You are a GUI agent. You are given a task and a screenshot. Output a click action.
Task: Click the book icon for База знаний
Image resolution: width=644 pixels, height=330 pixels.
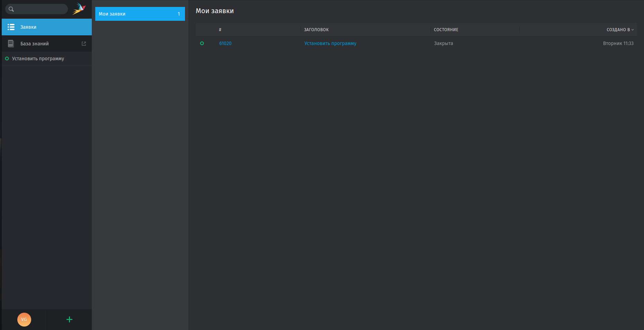point(11,44)
